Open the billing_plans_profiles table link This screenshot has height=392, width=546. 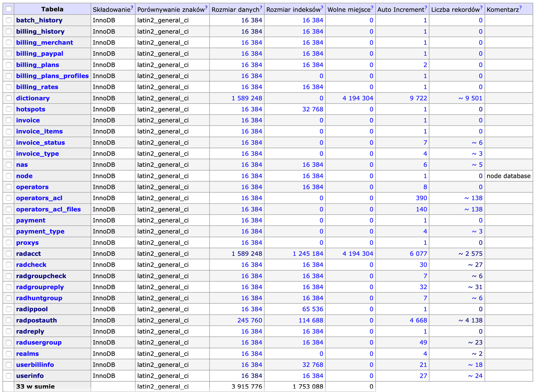[x=52, y=76]
